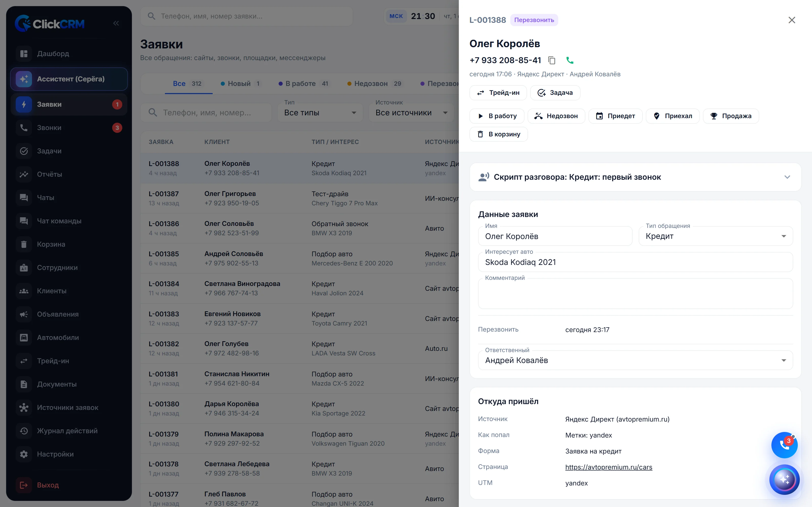The image size is (812, 507).
Task: Move lead В корзину
Action: click(499, 134)
